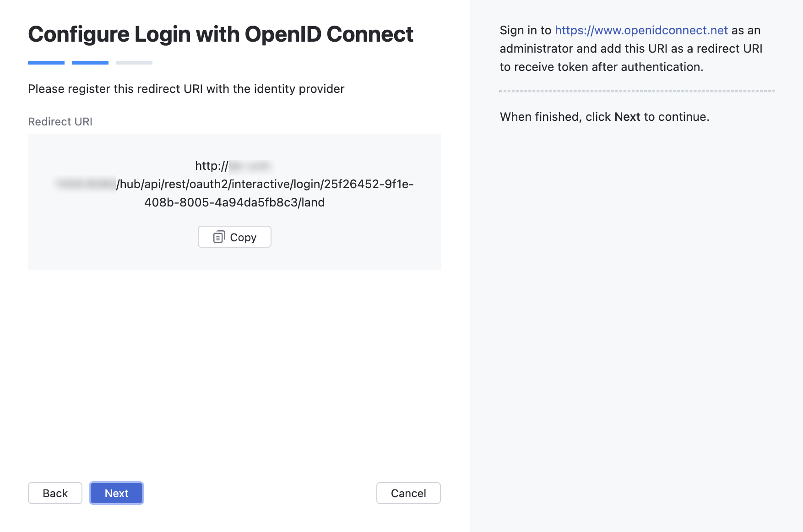Click the clipboard icon beside Copy
Viewport: 803px width, 532px height.
click(219, 237)
